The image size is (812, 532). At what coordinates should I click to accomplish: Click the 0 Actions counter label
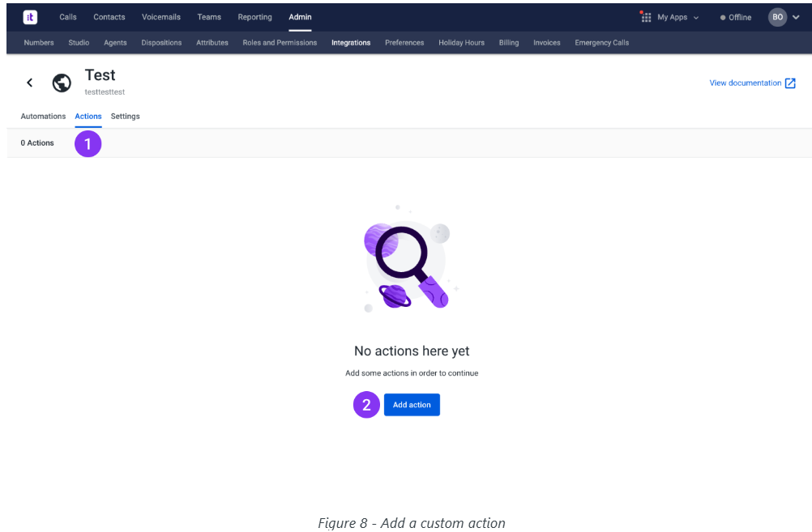coord(37,143)
